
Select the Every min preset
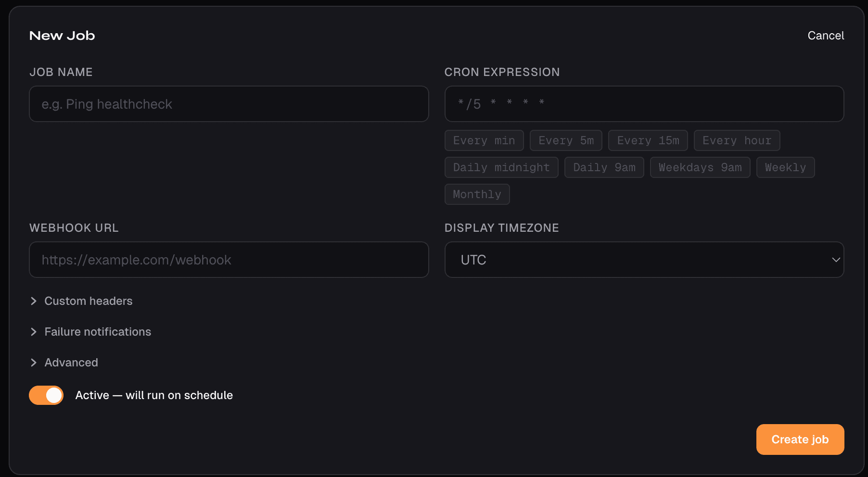[x=484, y=140]
